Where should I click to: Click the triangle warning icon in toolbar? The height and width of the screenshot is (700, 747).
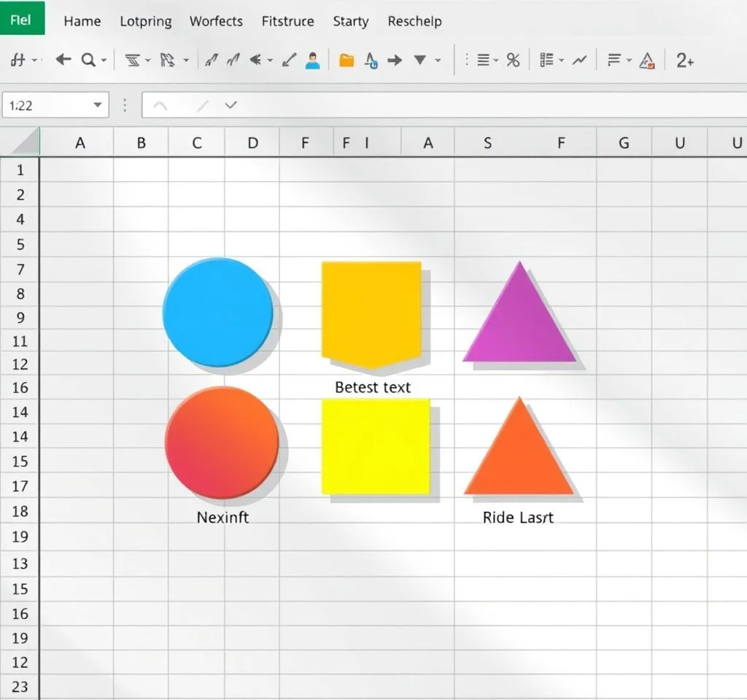(646, 61)
